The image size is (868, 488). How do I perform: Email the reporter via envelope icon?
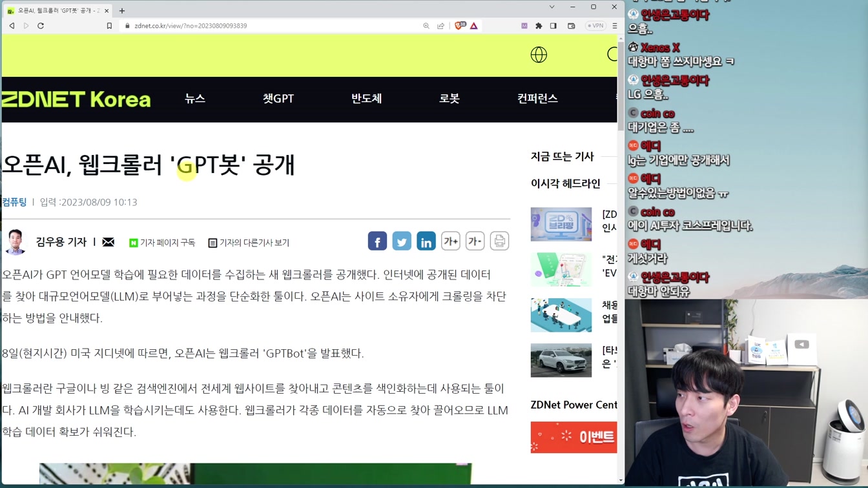(108, 242)
